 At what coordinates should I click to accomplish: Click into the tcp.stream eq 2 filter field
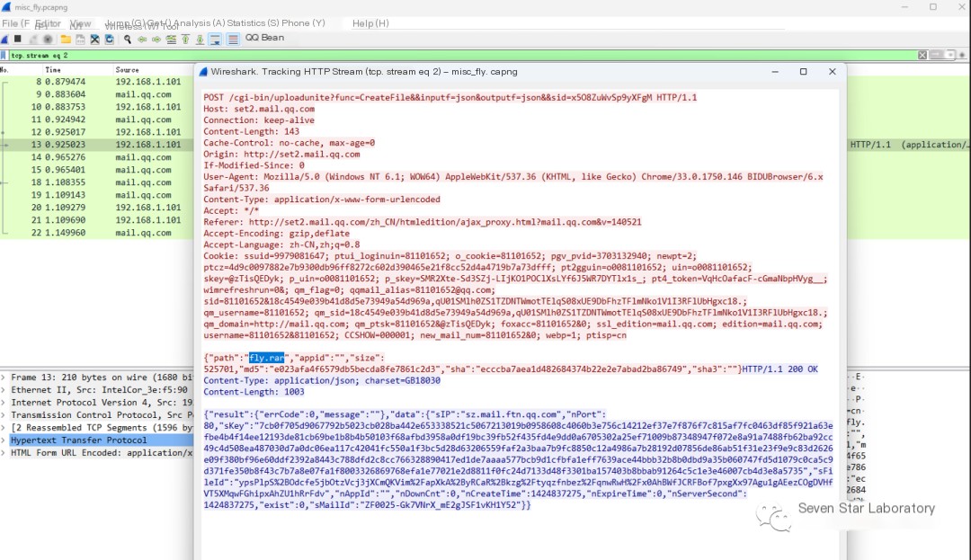tap(462, 55)
